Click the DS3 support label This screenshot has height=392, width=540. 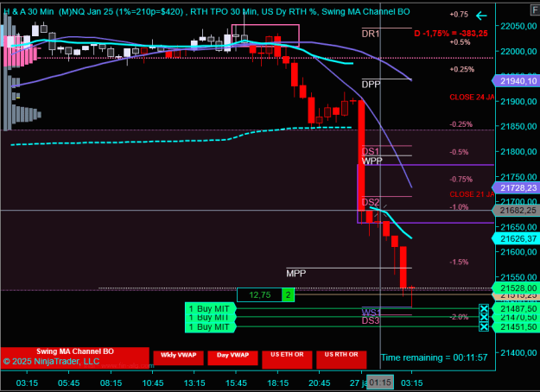(371, 320)
